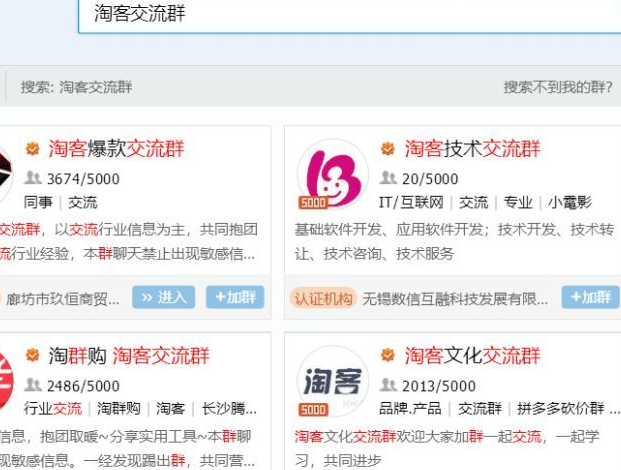Select the 交流群 tag in 淘客文化交流群
This screenshot has width=621, height=470.
[480, 409]
